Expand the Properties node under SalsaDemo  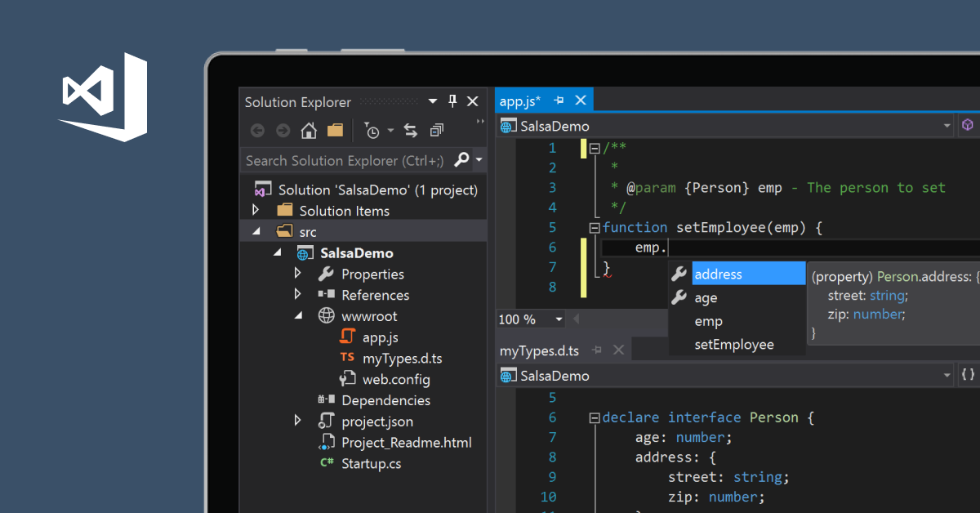[x=297, y=274]
